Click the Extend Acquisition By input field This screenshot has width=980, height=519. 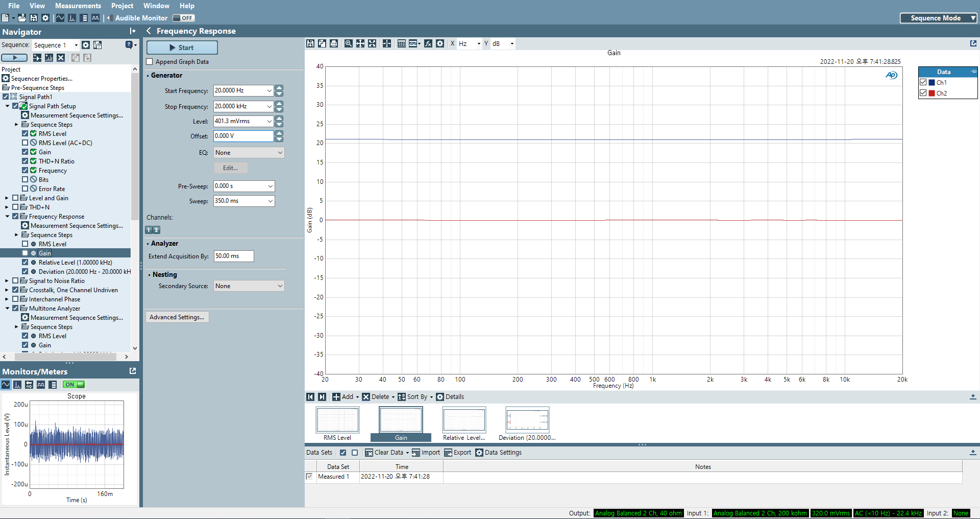coord(234,256)
